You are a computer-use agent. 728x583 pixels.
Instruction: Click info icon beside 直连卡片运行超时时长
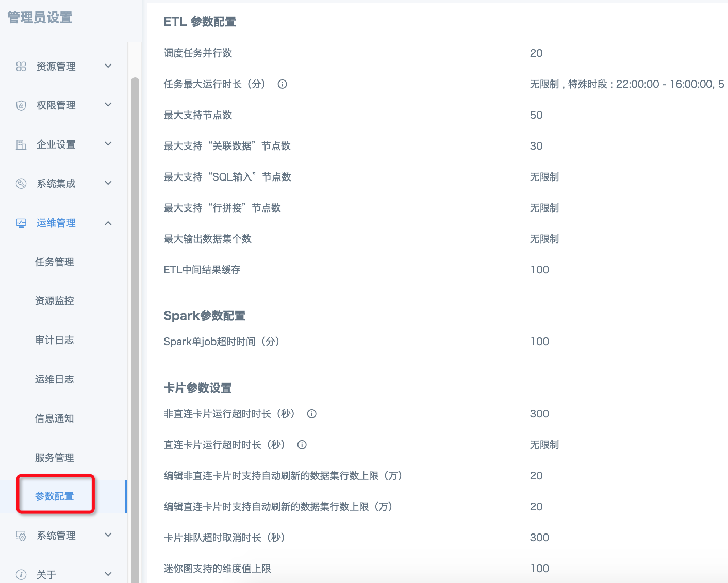pos(302,445)
